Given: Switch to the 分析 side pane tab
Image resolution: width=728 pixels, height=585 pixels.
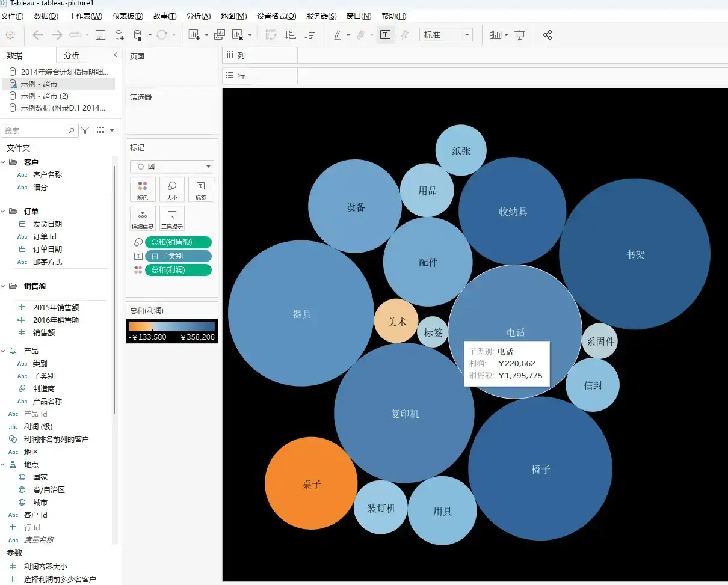Looking at the screenshot, I should [x=72, y=55].
